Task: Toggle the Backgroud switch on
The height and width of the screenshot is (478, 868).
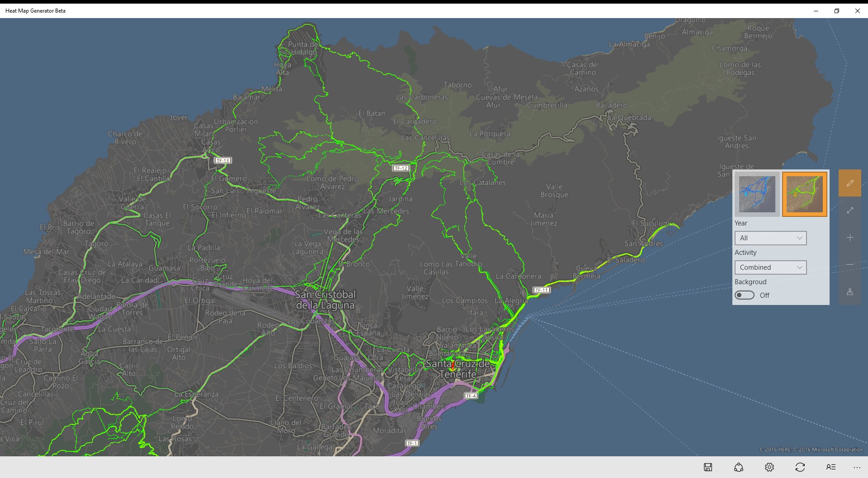Action: pos(745,295)
